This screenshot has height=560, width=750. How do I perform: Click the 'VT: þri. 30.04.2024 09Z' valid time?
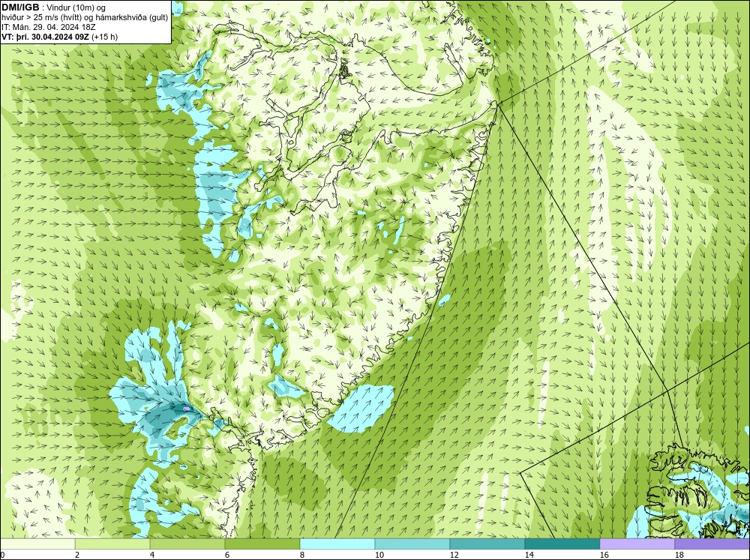[x=45, y=36]
